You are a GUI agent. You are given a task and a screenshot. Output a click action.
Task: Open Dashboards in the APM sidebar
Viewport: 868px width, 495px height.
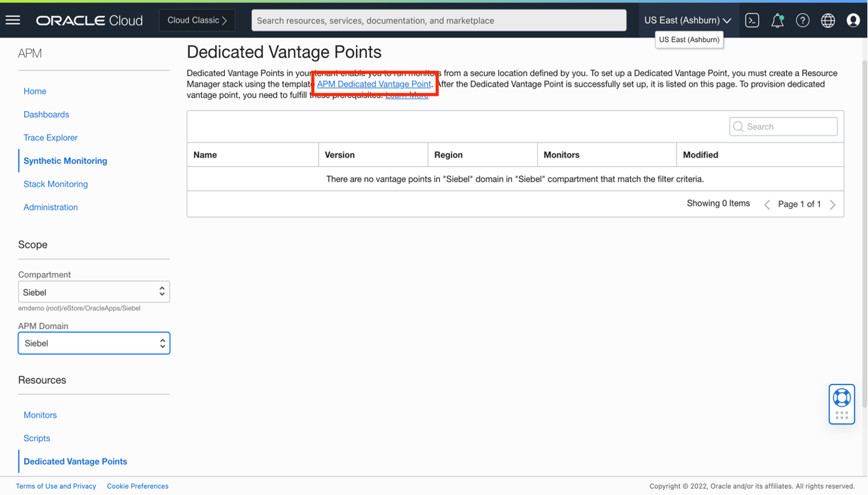(x=46, y=114)
